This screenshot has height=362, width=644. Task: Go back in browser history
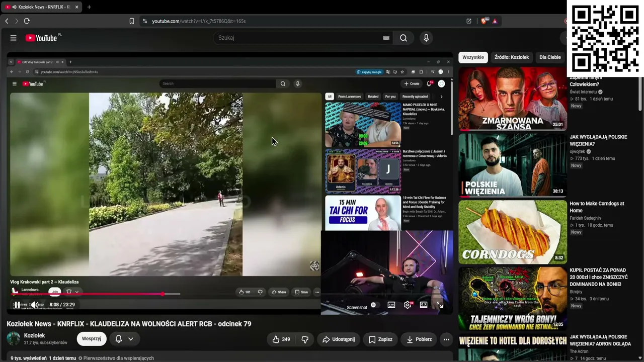coord(7,21)
